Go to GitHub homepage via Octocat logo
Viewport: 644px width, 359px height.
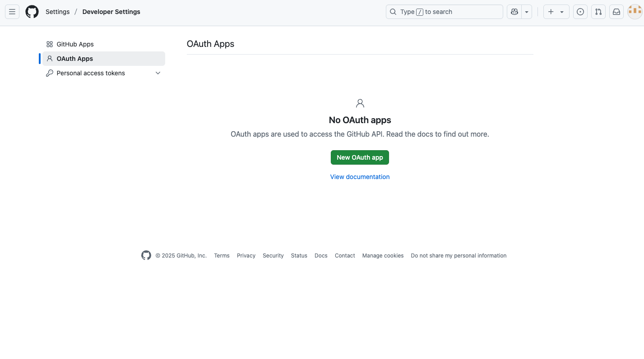coord(32,12)
